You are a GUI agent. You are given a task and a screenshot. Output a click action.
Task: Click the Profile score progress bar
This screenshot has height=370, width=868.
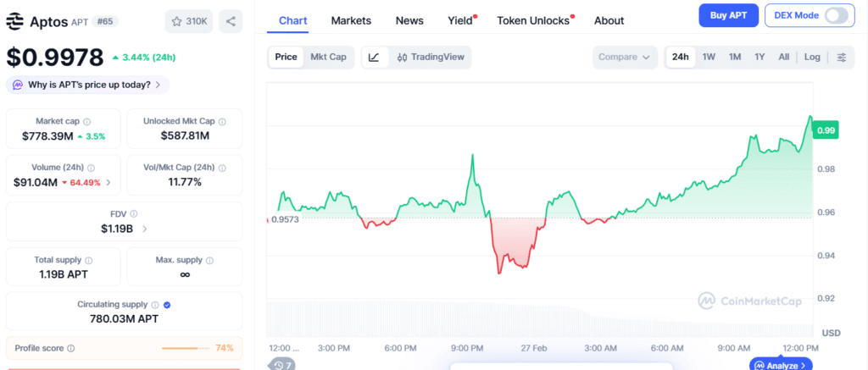click(185, 349)
